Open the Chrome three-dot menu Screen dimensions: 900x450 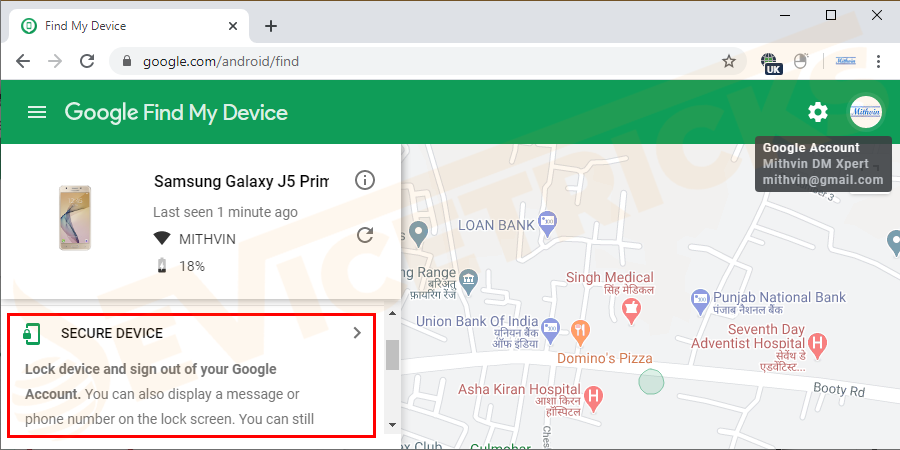pos(878,61)
